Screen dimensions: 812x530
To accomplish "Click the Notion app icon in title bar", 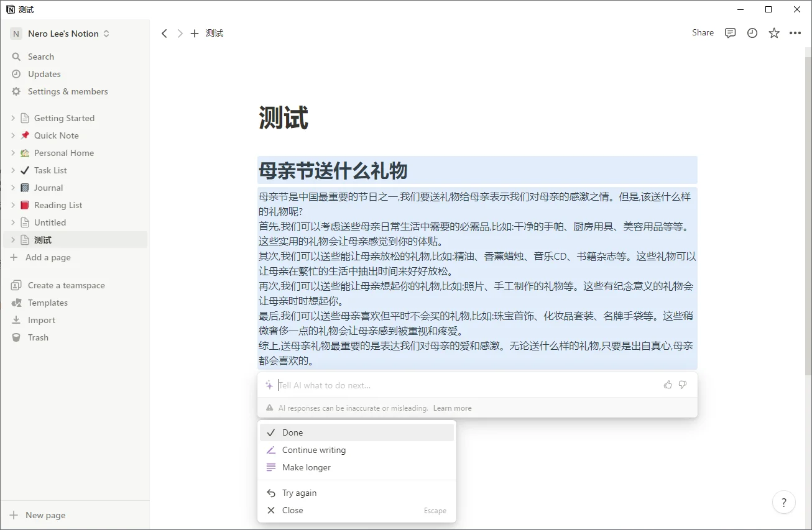I will [x=10, y=9].
